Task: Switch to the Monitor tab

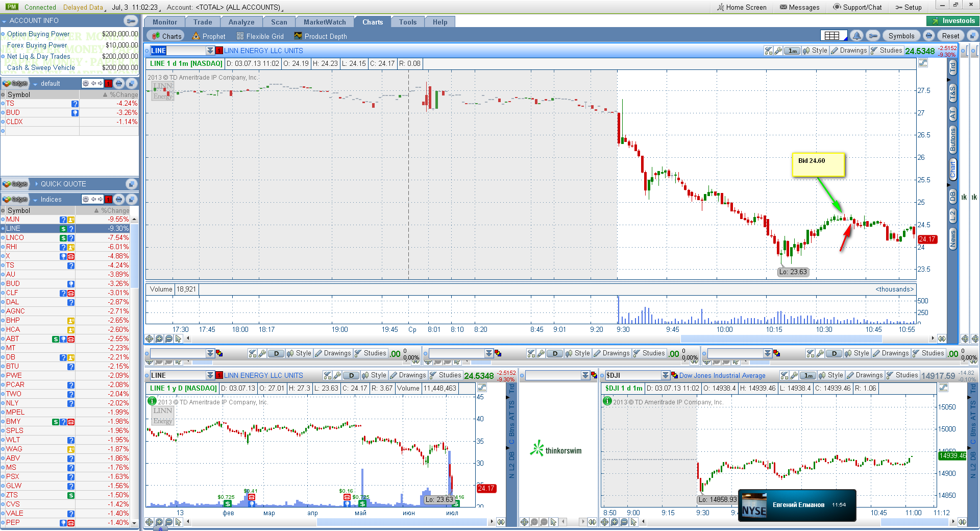Action: pos(165,22)
